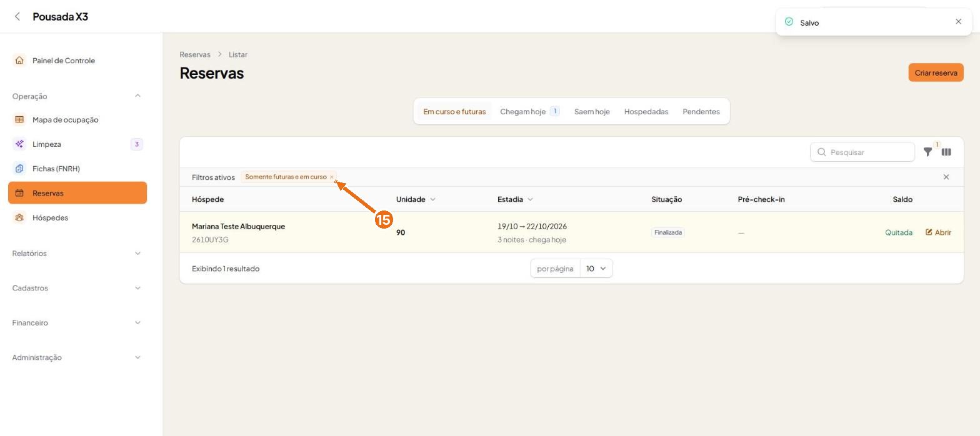Switch to the Pendentes tab
Screen dimensions: 980x436
click(701, 112)
